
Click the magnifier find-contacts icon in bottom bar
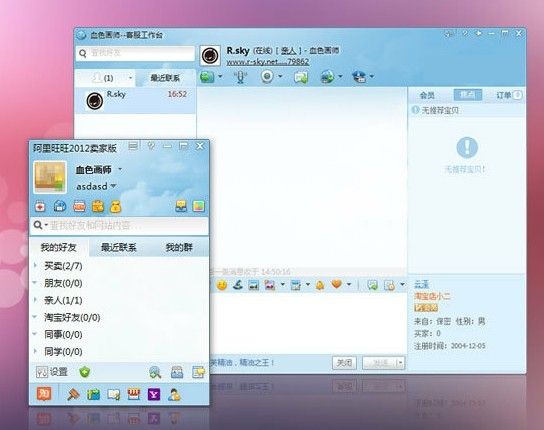[x=155, y=372]
